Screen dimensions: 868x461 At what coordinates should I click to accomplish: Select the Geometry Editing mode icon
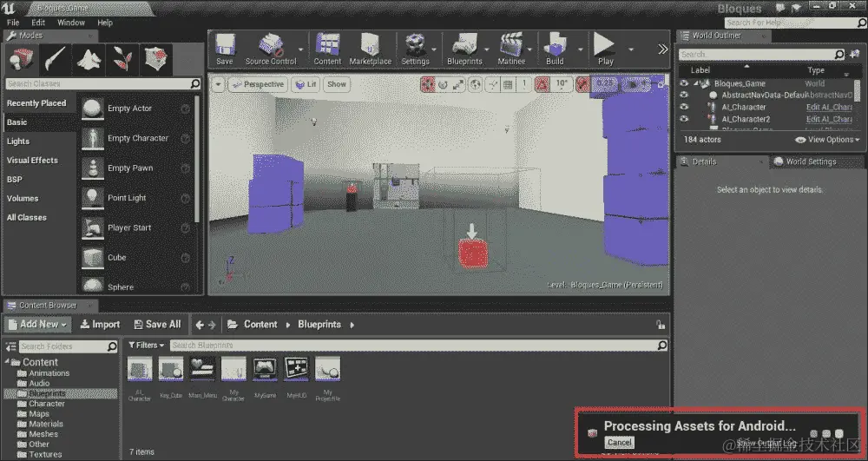[x=156, y=59]
